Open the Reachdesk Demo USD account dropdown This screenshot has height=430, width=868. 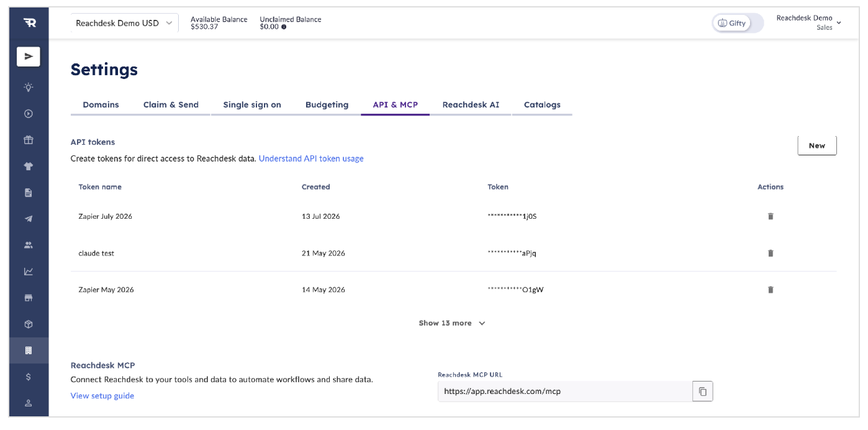pos(124,23)
